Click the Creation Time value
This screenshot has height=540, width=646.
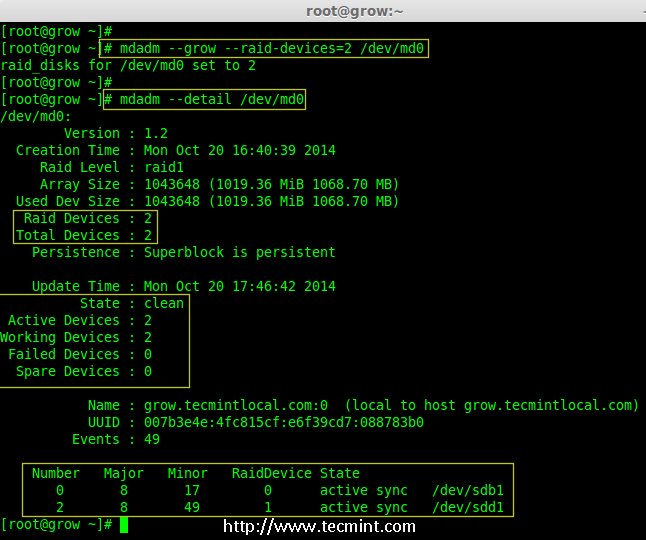(x=240, y=150)
